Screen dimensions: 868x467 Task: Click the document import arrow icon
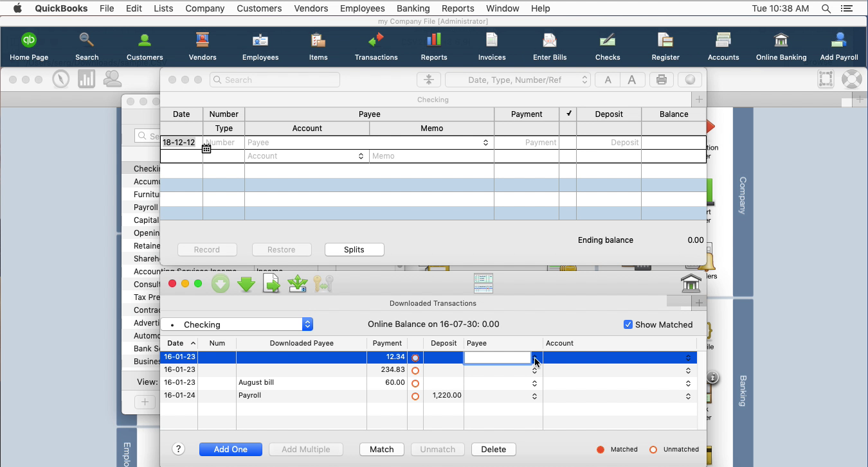point(272,283)
